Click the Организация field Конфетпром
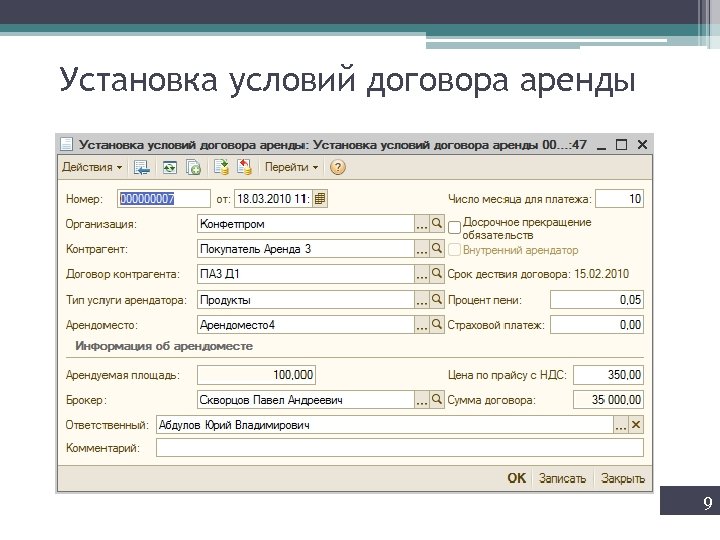Viewport: 720px width, 540px height. click(x=306, y=224)
